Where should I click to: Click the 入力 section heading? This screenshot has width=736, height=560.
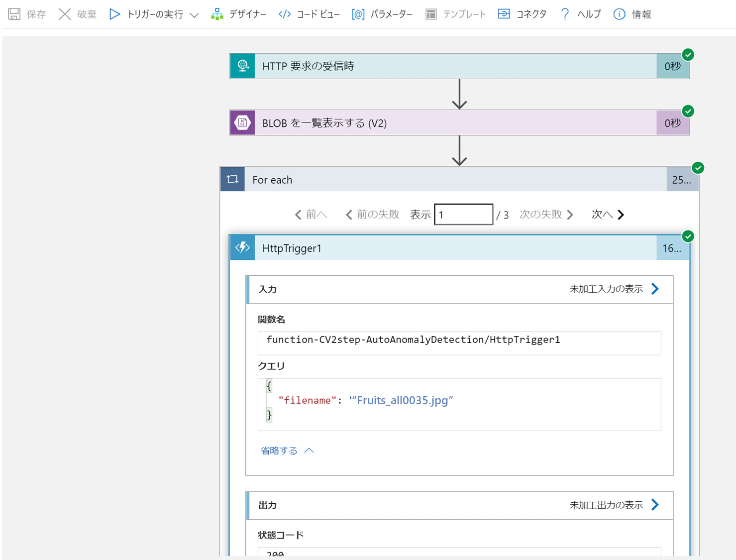click(268, 289)
